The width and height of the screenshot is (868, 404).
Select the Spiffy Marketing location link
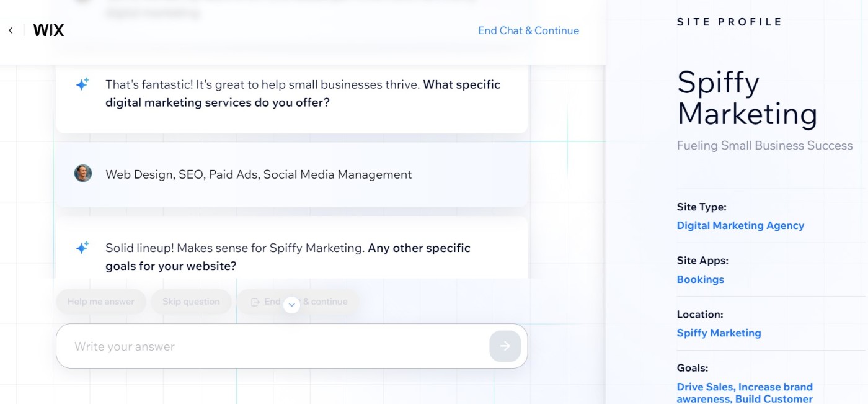click(x=719, y=333)
